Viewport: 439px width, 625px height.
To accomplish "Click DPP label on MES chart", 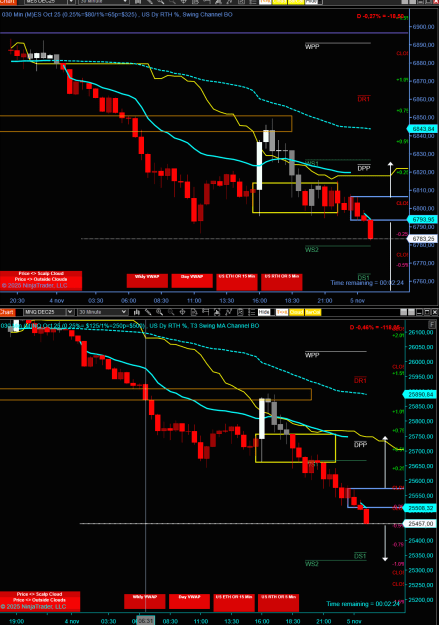I will [364, 168].
